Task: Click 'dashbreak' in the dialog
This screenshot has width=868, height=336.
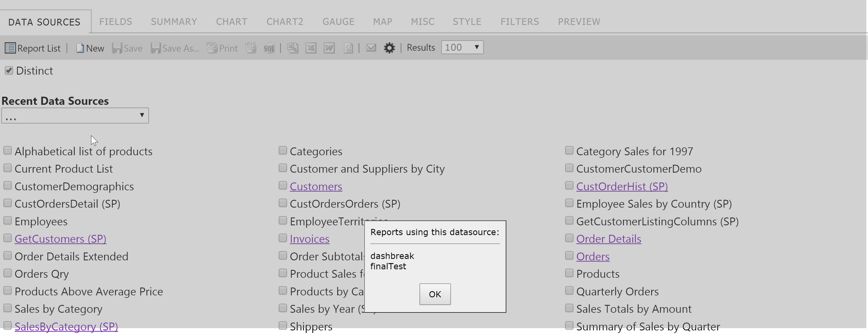Action: [392, 256]
